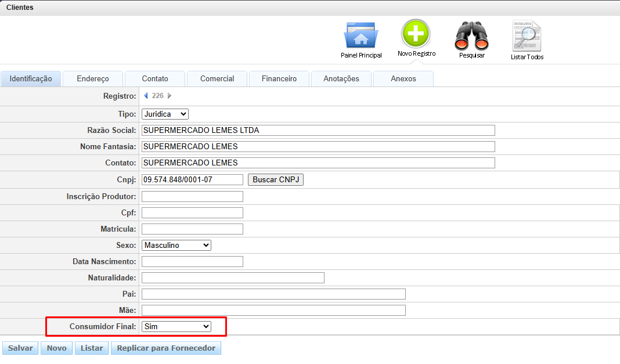This screenshot has height=364, width=620.
Task: Expand the Consumidor Final dropdown
Action: tap(176, 327)
